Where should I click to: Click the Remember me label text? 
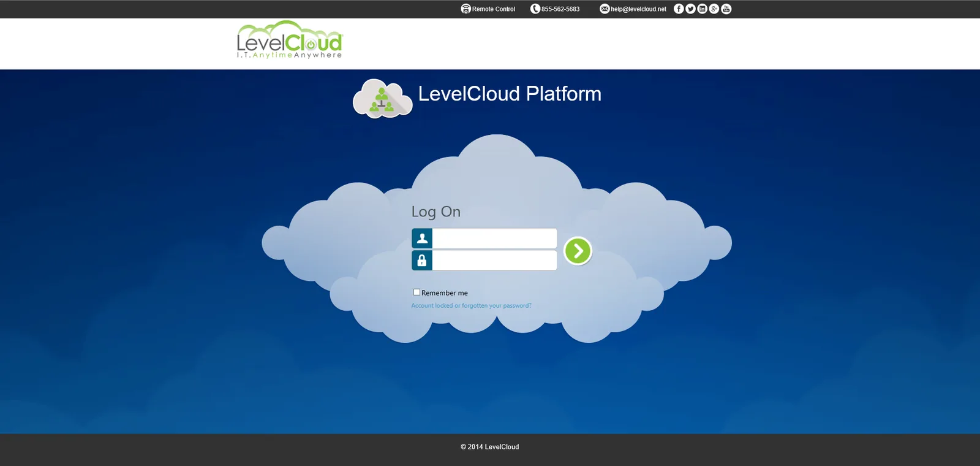pyautogui.click(x=445, y=293)
